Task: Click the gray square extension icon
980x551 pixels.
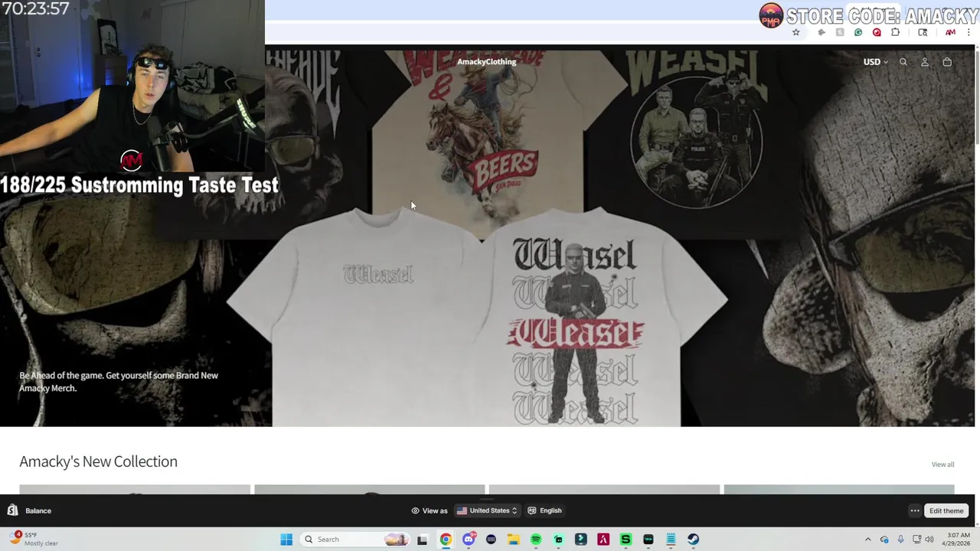Action: (x=840, y=32)
